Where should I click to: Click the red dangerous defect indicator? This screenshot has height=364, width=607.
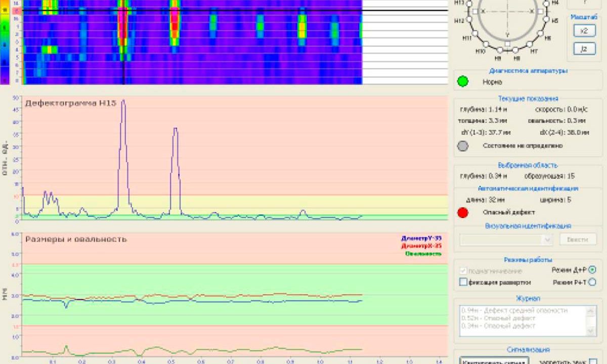pos(462,212)
